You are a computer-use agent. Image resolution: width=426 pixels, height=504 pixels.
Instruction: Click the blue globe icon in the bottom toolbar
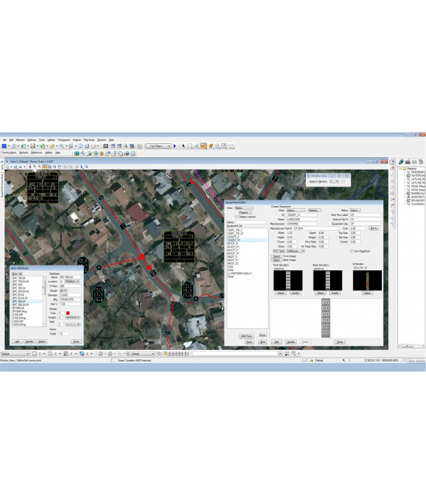pyautogui.click(x=82, y=354)
